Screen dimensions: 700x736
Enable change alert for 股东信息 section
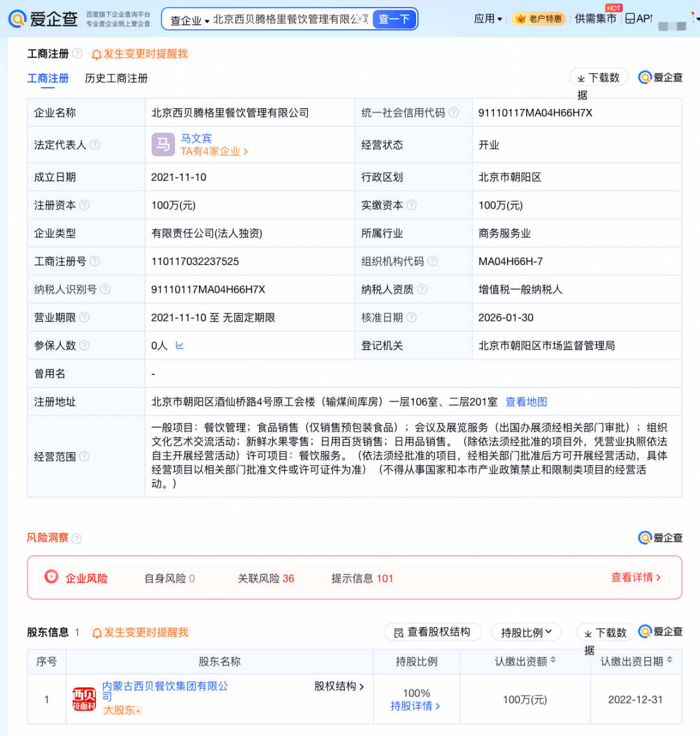(139, 632)
